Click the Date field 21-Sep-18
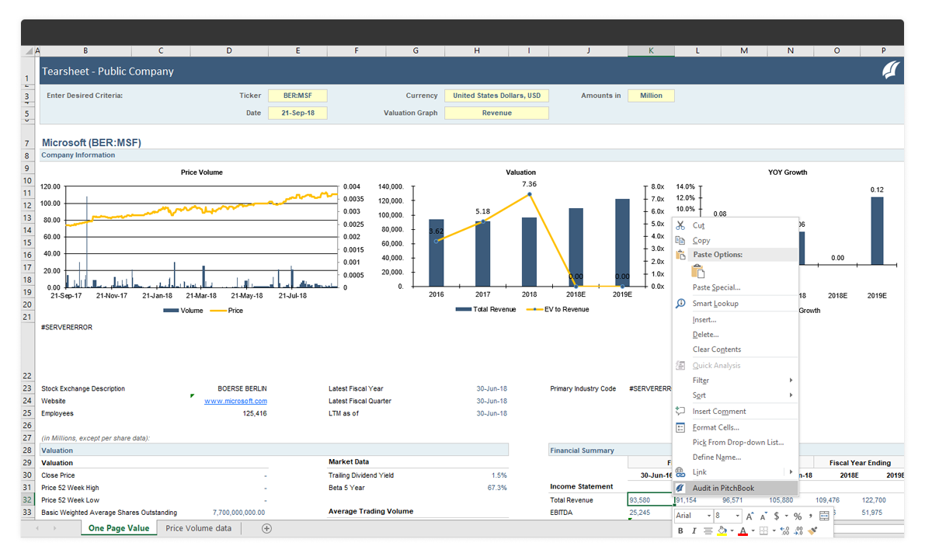The height and width of the screenshot is (560, 932). tap(297, 113)
